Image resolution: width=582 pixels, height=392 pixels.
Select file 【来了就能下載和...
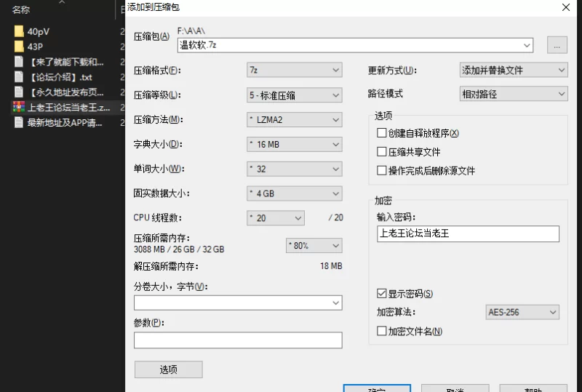(x=65, y=62)
